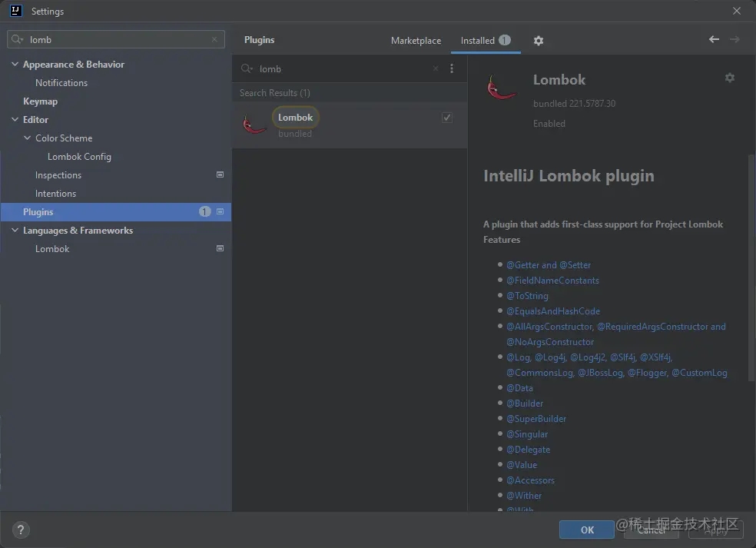The width and height of the screenshot is (756, 548).
Task: Click the Lombok chili pepper icon in results
Action: coord(254,124)
